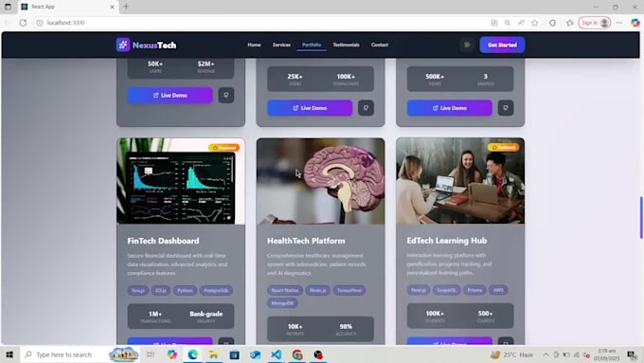The height and width of the screenshot is (363, 644).
Task: Show hidden system tray icons chevron
Action: (546, 354)
